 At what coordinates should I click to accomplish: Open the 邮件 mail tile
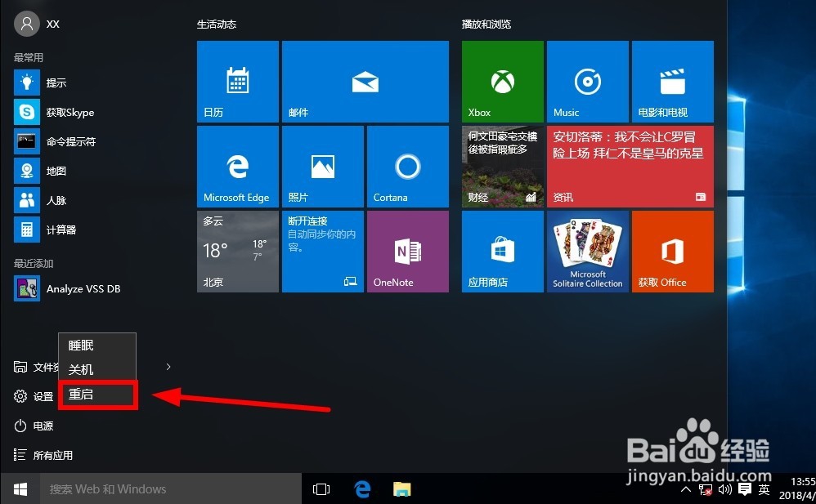point(365,82)
